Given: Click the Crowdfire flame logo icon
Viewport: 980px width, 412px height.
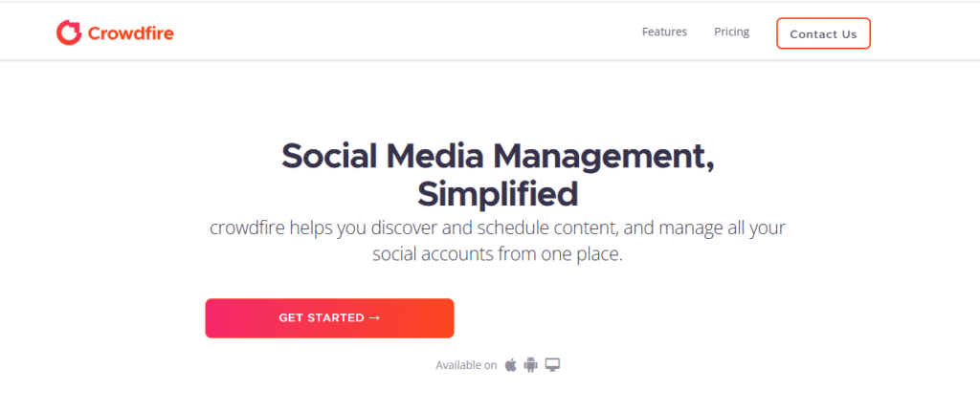Looking at the screenshot, I should [x=69, y=33].
